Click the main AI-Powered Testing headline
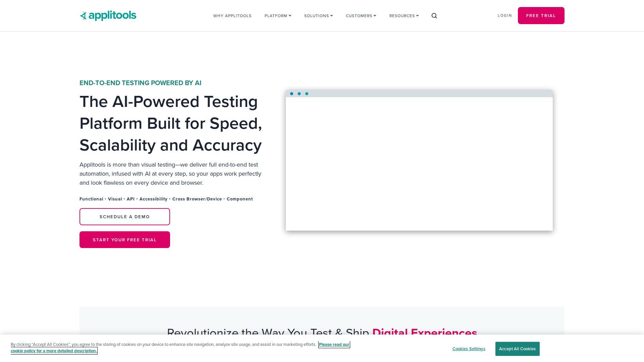Viewport: 644px width, 362px height. (170, 123)
